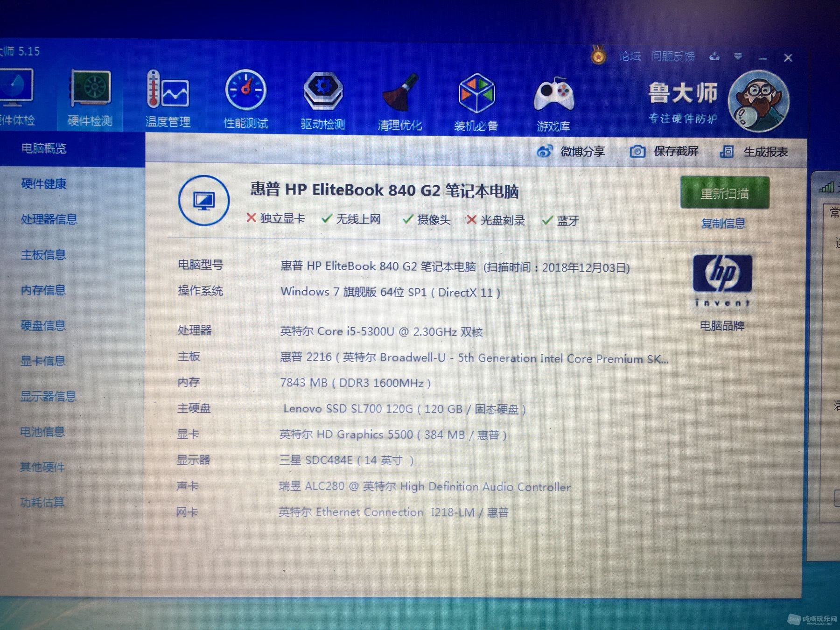Click the HD Graphics 5500 graphics value
This screenshot has width=840, height=630.
pyautogui.click(x=393, y=434)
